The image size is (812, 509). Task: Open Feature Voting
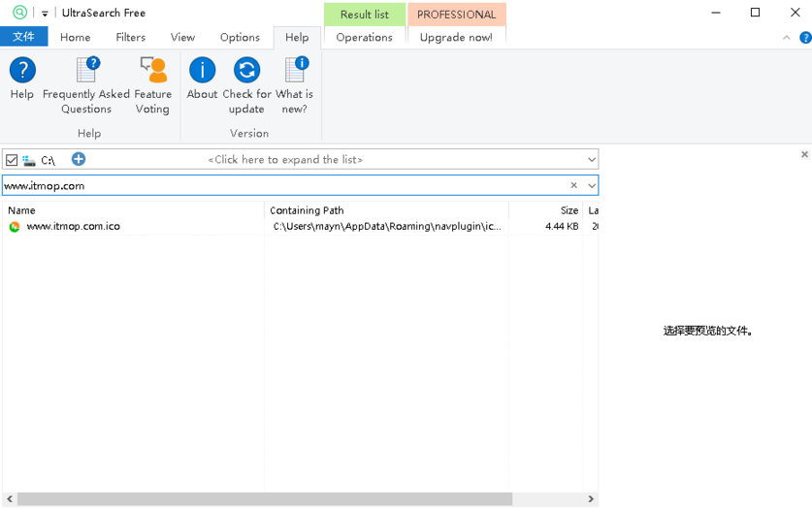point(152,71)
